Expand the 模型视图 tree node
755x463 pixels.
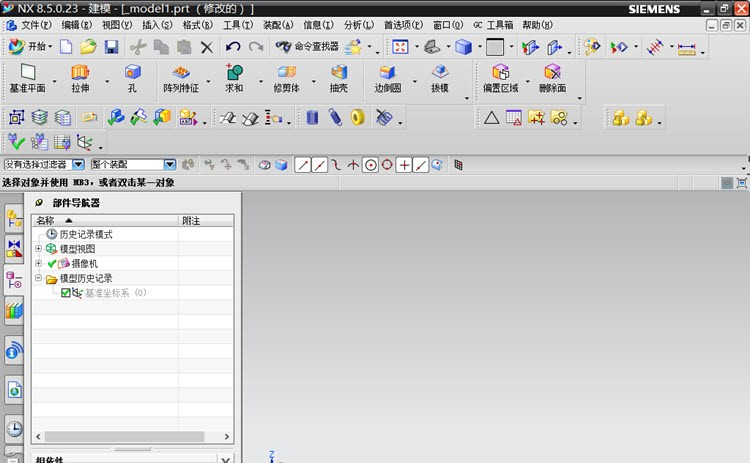(39, 249)
